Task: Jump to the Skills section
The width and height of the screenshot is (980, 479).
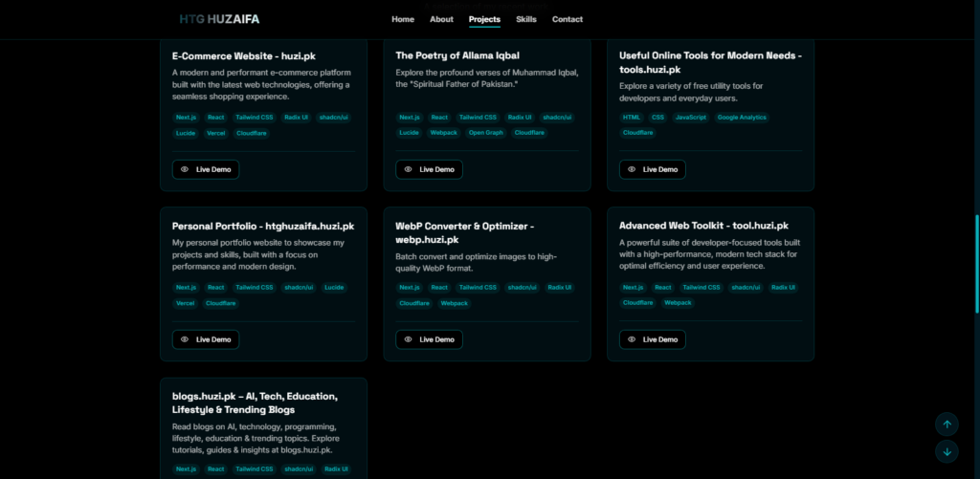Action: [x=526, y=19]
